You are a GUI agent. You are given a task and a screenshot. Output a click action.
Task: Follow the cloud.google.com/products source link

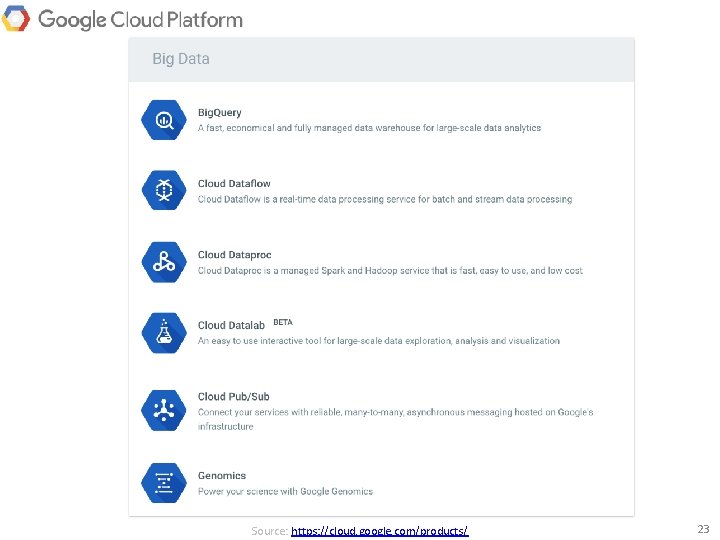click(x=379, y=531)
